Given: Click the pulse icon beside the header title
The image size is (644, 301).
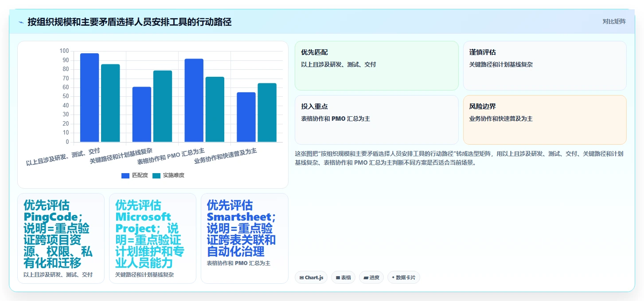Looking at the screenshot, I should [x=21, y=22].
